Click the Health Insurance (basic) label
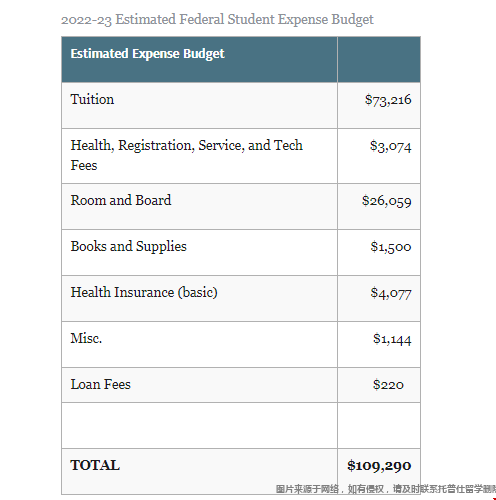Screen dimensions: 496x500 point(144,292)
